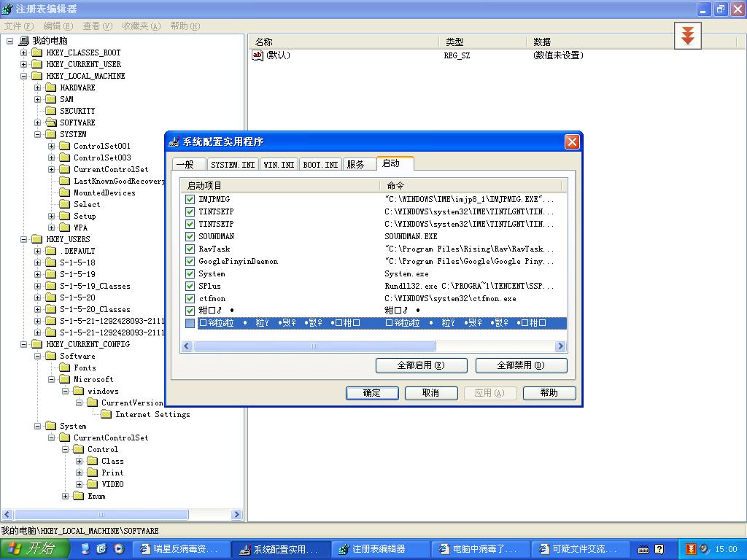Screen dimensions: 747x560
Task: Click the media player quick launch icon
Action: (x=119, y=549)
